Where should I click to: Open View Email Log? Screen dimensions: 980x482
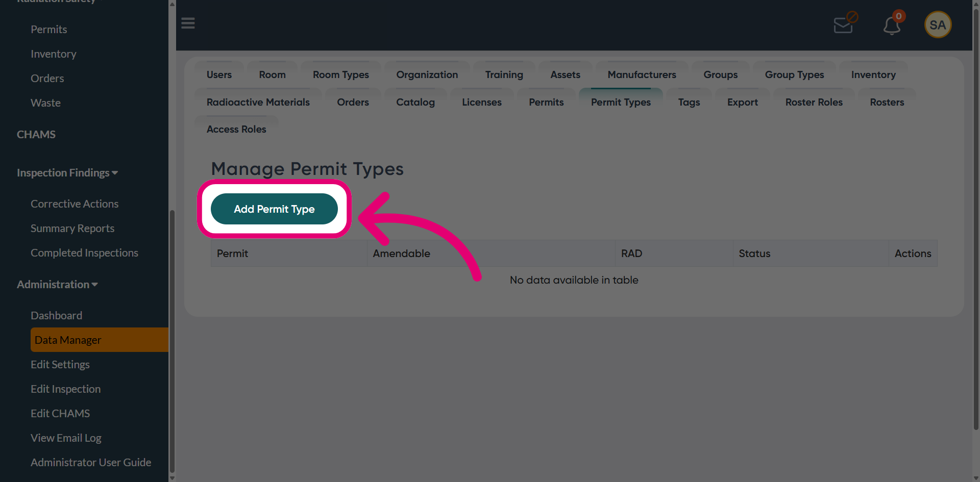point(66,438)
